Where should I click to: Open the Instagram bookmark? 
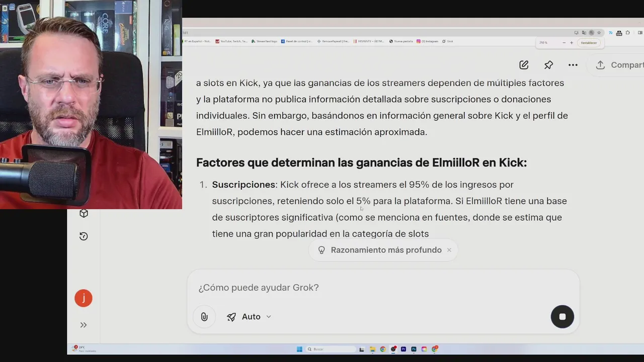(x=427, y=41)
